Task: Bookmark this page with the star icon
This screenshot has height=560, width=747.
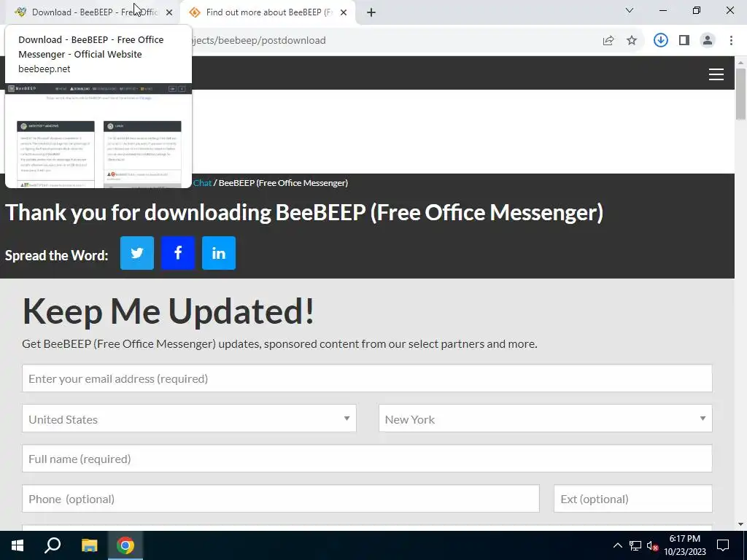Action: (632, 41)
